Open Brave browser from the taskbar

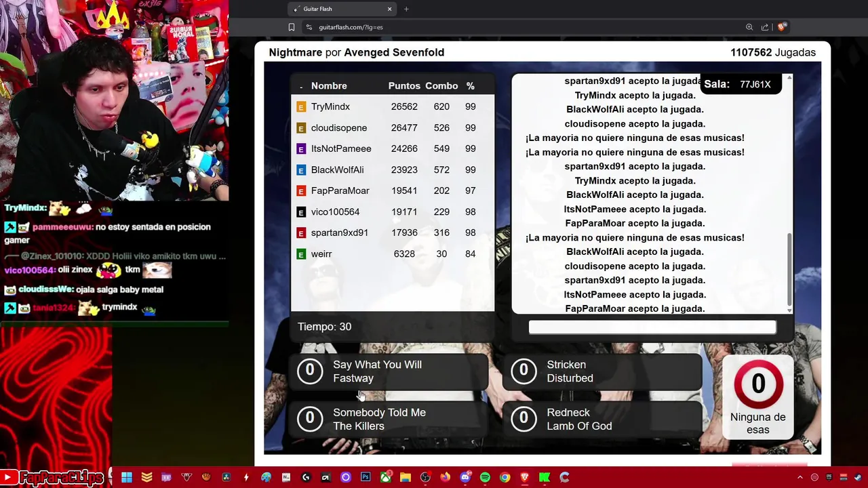[525, 477]
